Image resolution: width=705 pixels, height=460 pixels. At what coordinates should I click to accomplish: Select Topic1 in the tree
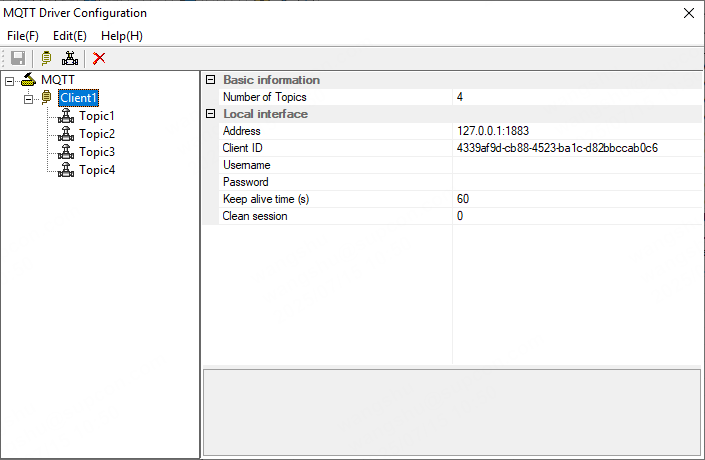pos(97,116)
